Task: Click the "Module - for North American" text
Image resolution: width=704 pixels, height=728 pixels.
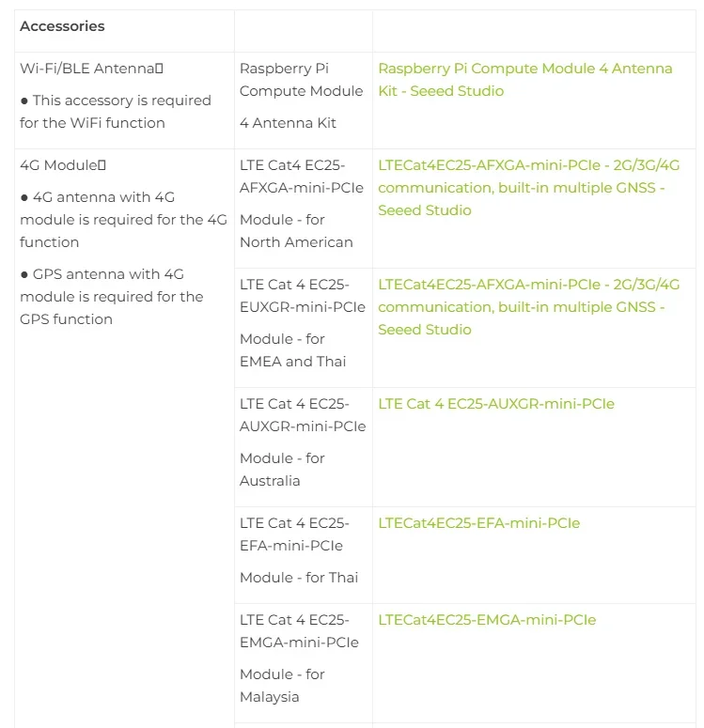Action: point(296,231)
